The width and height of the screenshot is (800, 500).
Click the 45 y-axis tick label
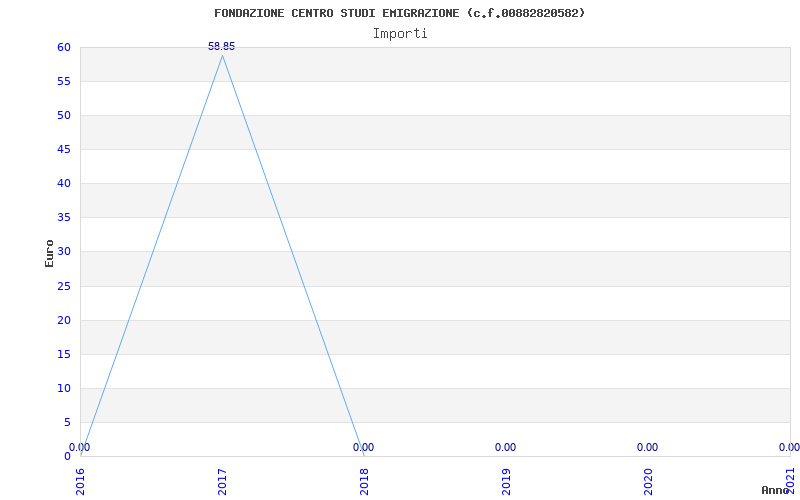[64, 149]
